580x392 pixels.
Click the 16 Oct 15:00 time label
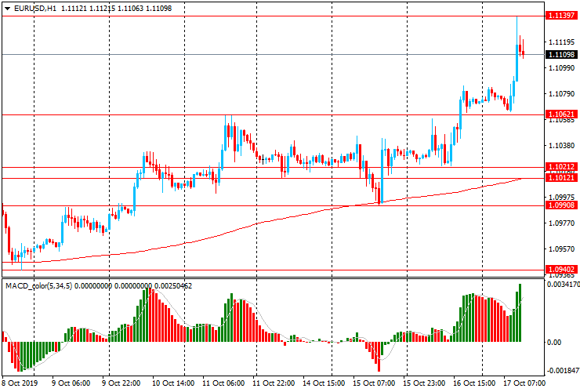point(474,383)
